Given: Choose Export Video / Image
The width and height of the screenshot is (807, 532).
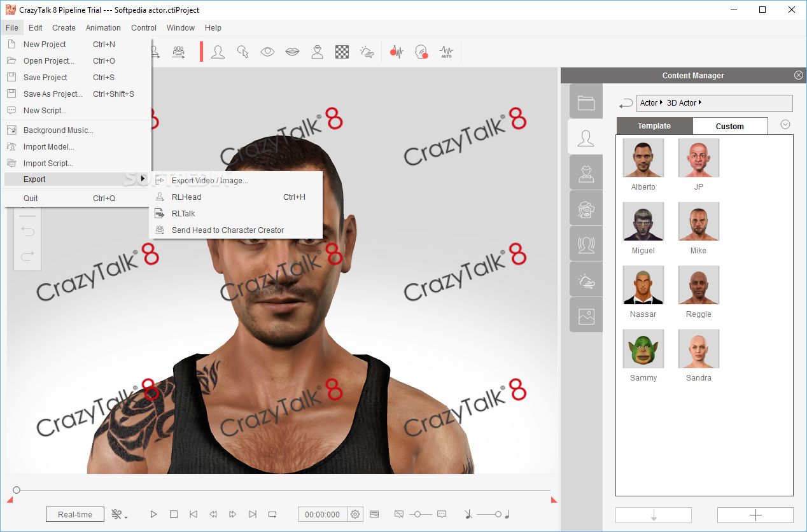Looking at the screenshot, I should [235, 181].
